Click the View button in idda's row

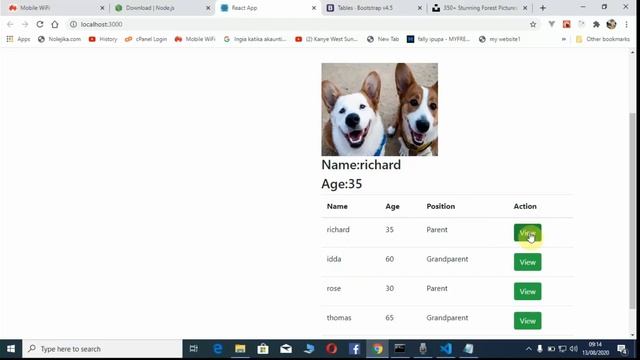click(527, 262)
